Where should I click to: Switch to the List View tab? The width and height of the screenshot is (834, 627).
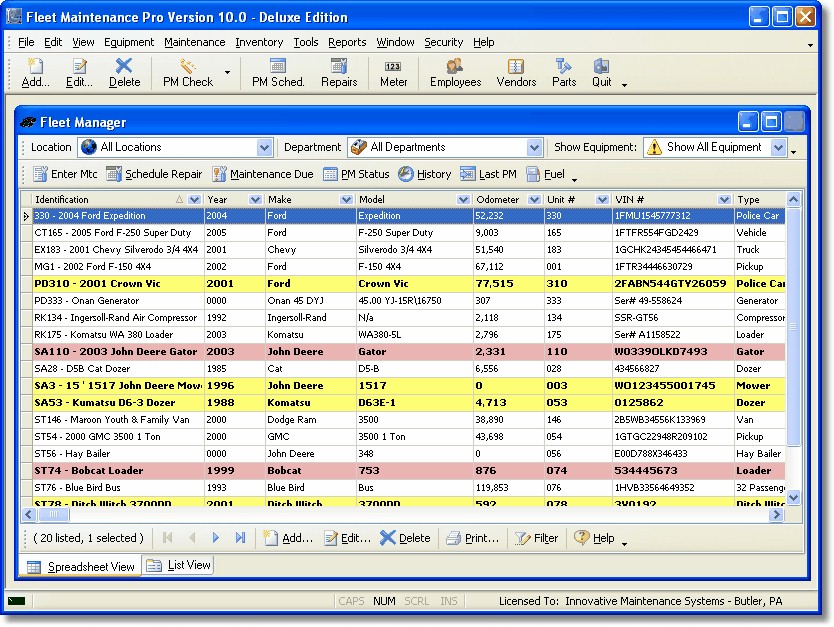pos(179,565)
